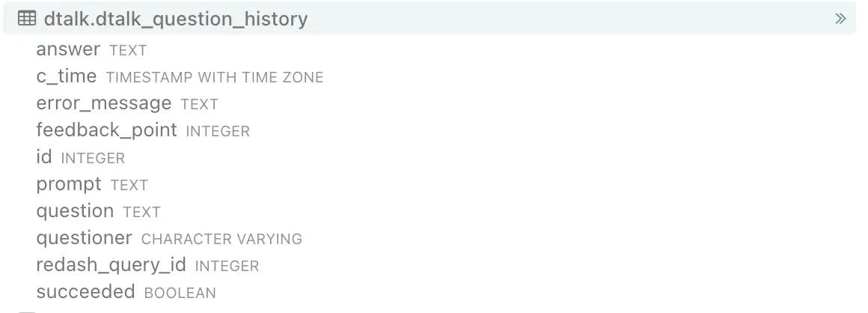
Task: Choose the feedback_point column name
Action: click(106, 131)
